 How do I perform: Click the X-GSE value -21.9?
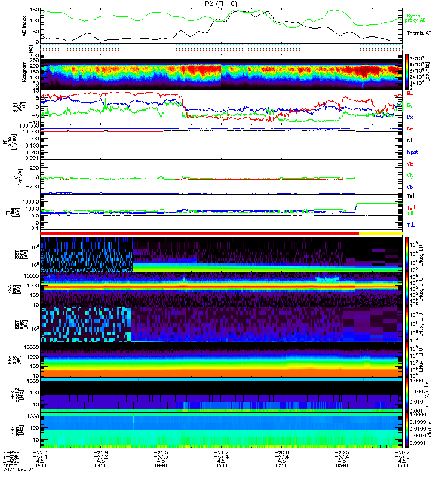click(100, 452)
